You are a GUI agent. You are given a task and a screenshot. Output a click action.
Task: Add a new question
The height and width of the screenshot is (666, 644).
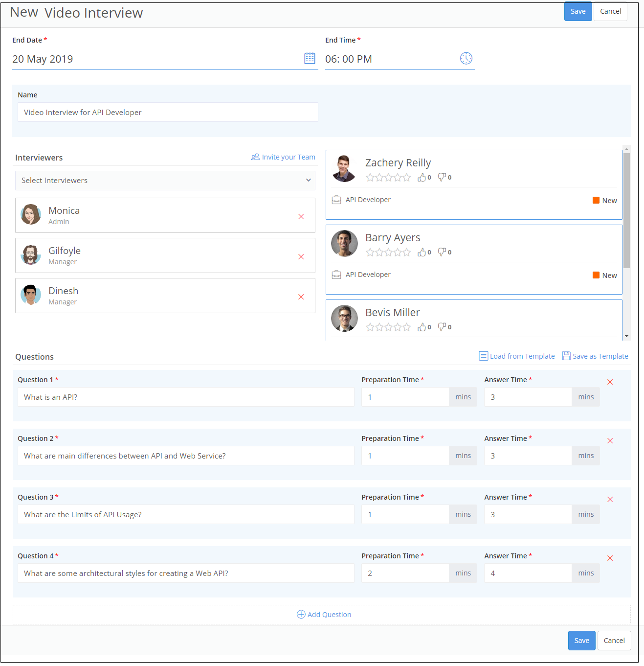(324, 614)
